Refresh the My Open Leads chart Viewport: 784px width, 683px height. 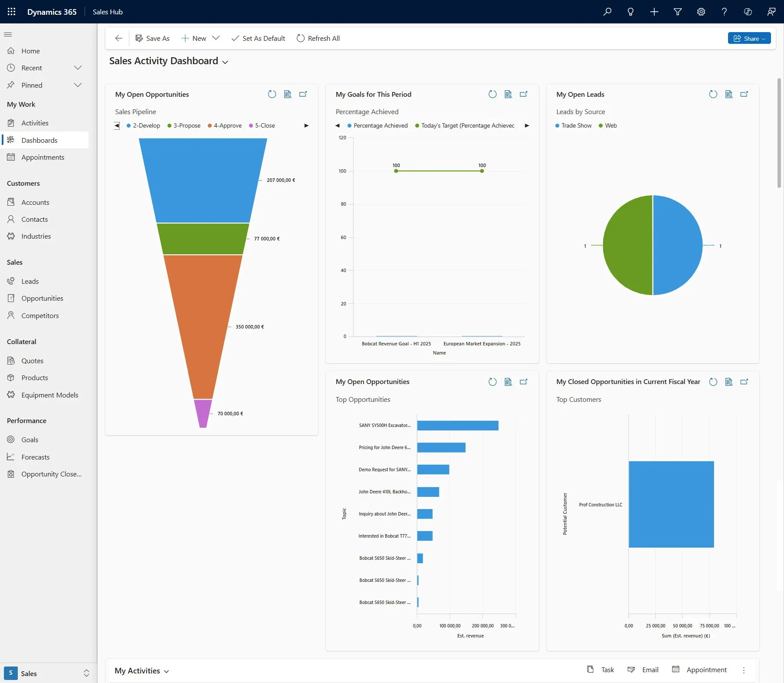[713, 94]
